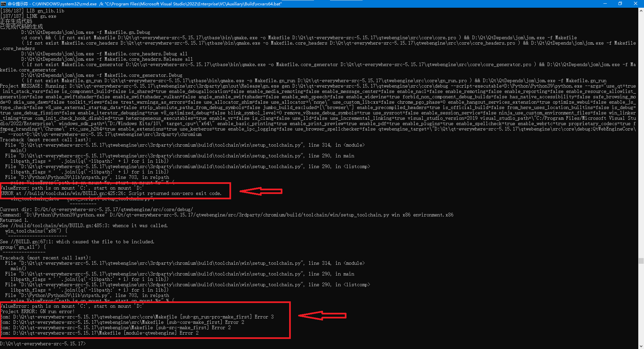
Task: Click 'ERROR at //build/toolchain/win/BUILD.gn:425:26' line
Action: point(111,193)
